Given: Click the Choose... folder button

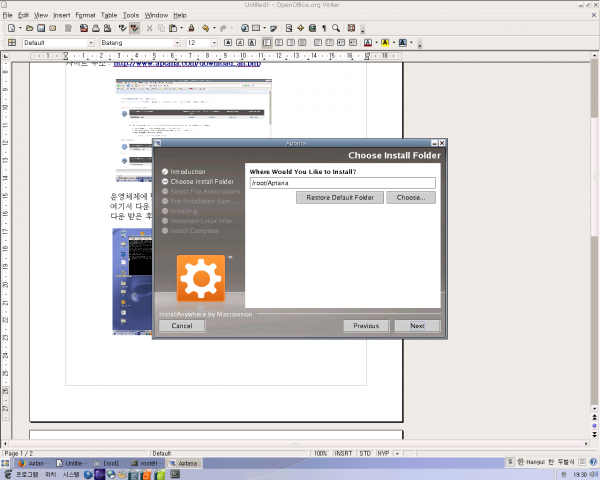Looking at the screenshot, I should coord(411,198).
